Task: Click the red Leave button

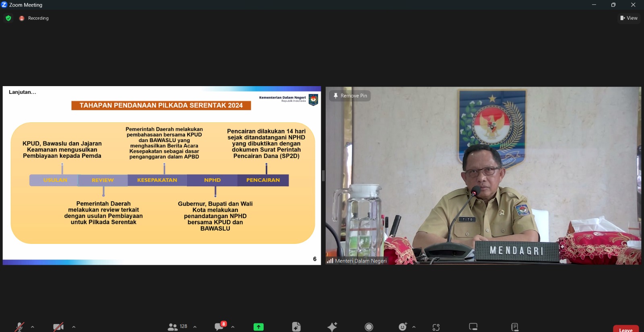Action: click(625, 329)
